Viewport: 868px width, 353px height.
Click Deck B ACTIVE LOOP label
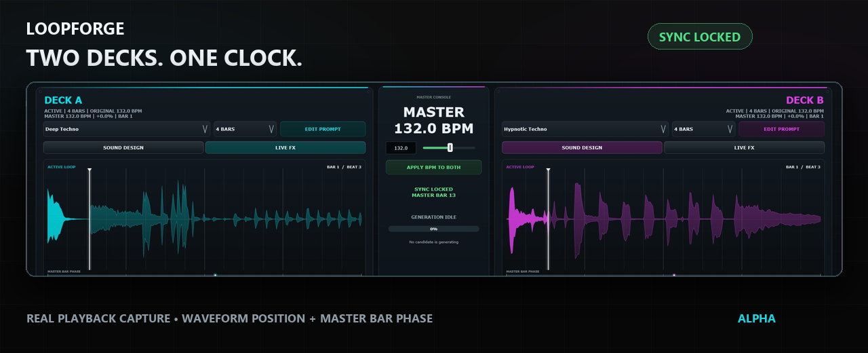click(x=520, y=167)
